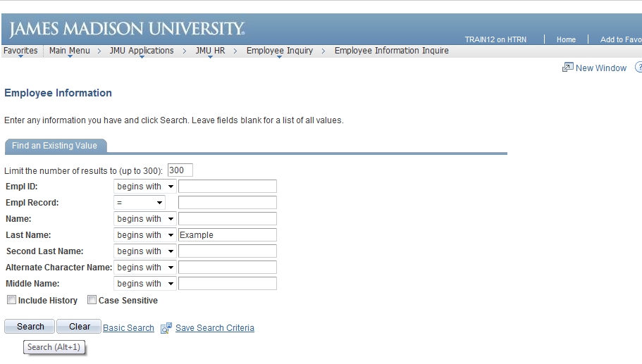Open JMU HR breadcrumb menu

[210, 51]
